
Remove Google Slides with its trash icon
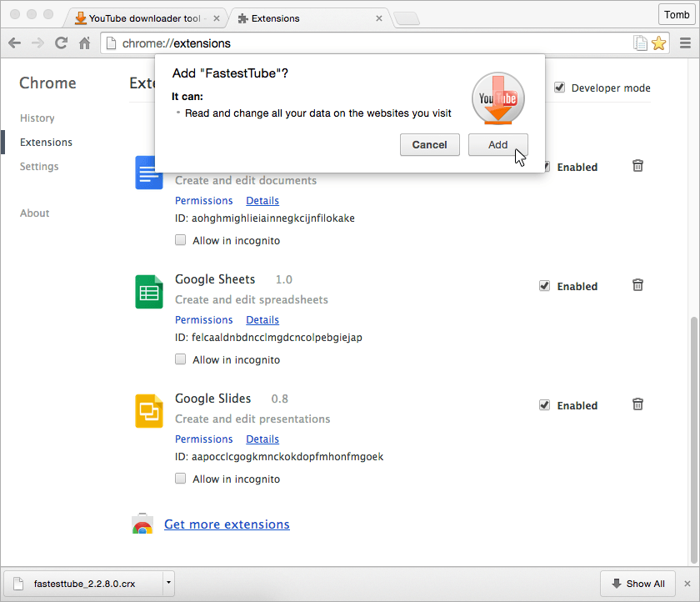pyautogui.click(x=638, y=404)
